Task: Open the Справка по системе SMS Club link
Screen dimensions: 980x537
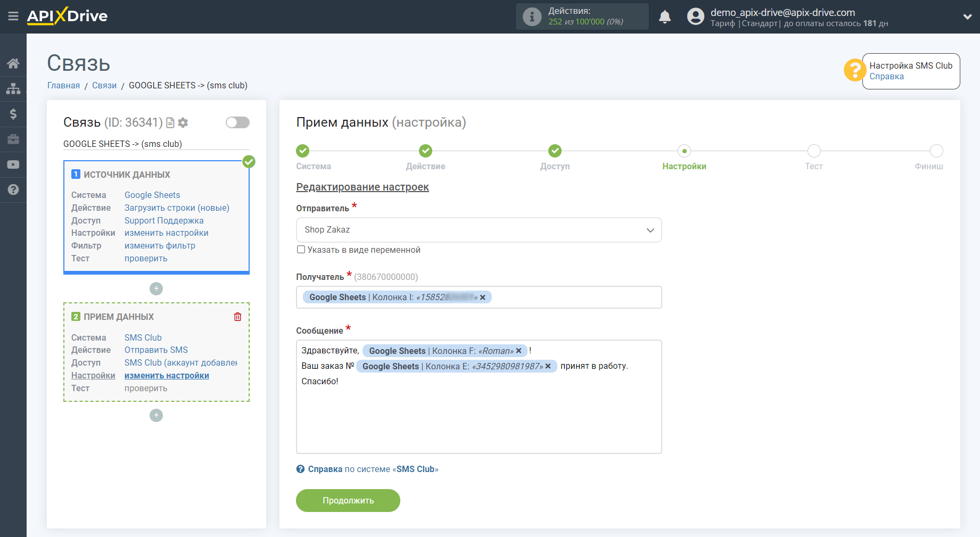Action: click(373, 469)
